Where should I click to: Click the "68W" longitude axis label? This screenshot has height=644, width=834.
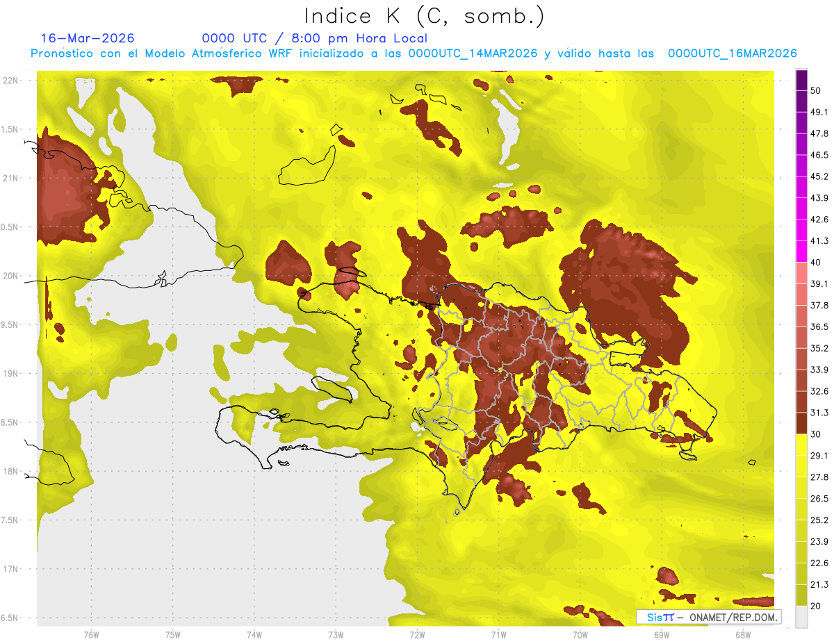(743, 635)
